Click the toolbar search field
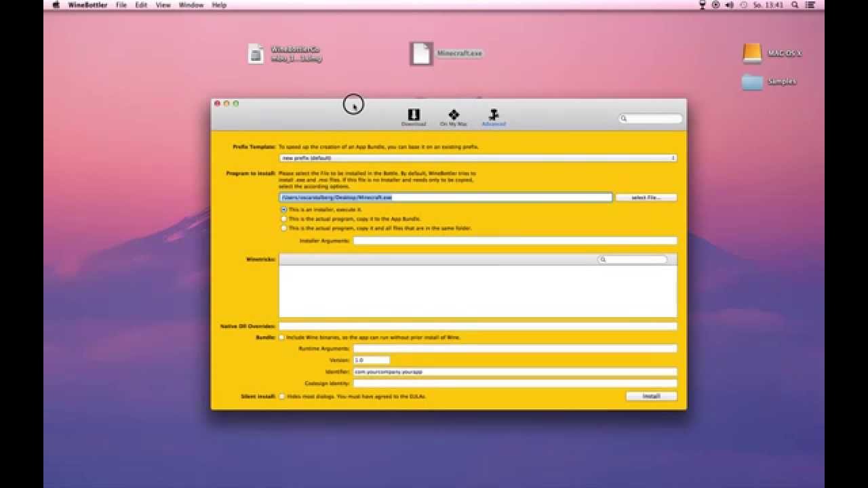The image size is (868, 488). coord(651,119)
